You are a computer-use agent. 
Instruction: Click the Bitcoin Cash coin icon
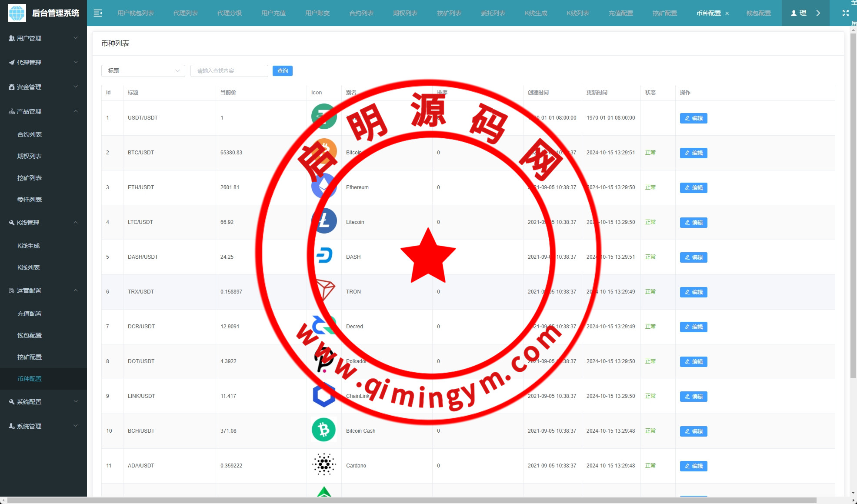pyautogui.click(x=323, y=430)
